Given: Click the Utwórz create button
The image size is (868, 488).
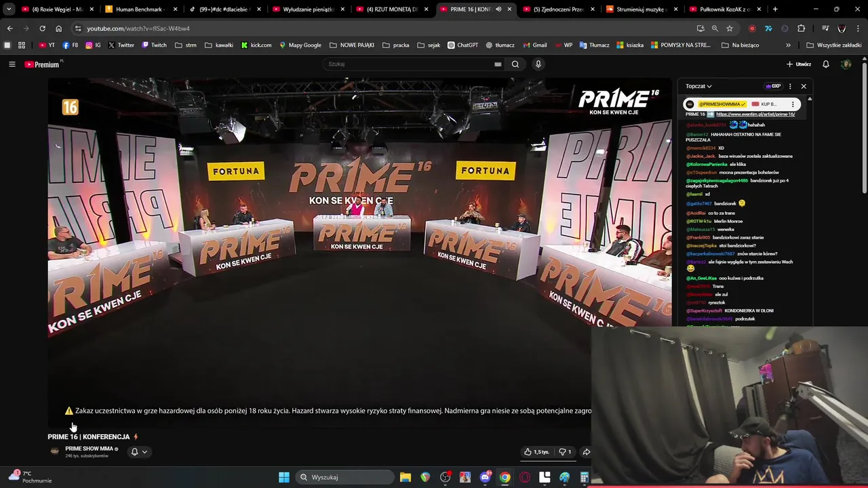Looking at the screenshot, I should 799,64.
